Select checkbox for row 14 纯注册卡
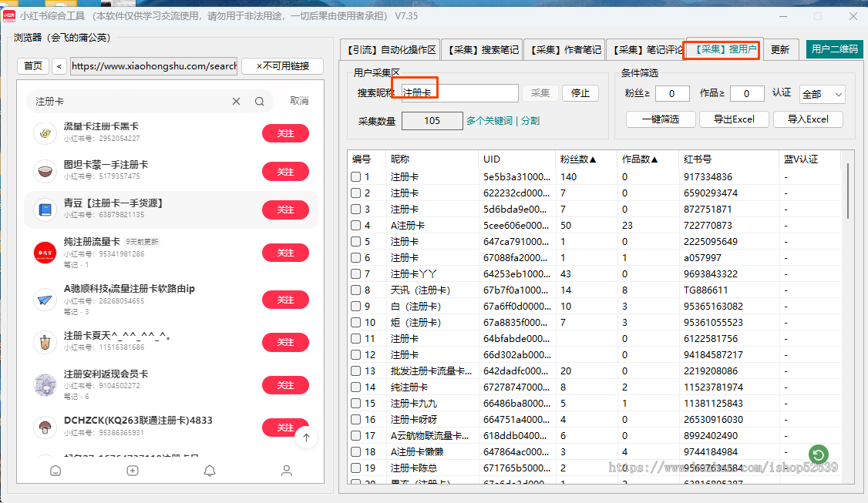Image resolution: width=868 pixels, height=503 pixels. tap(356, 387)
